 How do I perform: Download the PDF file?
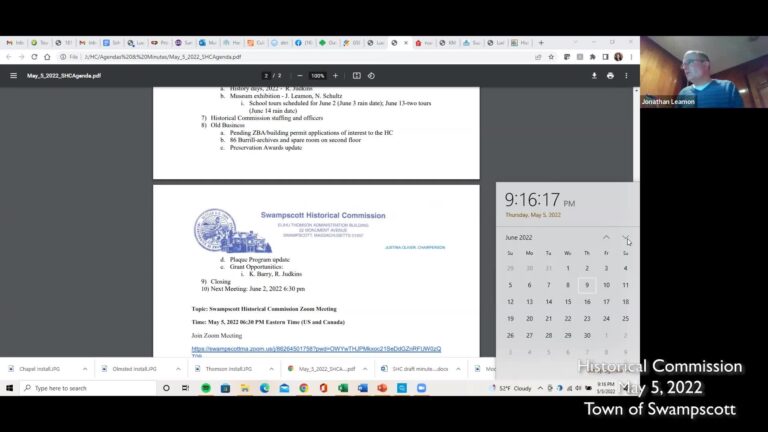[595, 75]
